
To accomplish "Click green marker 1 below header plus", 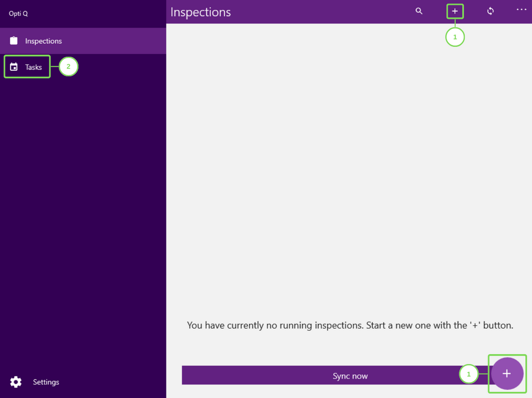I will pyautogui.click(x=455, y=37).
